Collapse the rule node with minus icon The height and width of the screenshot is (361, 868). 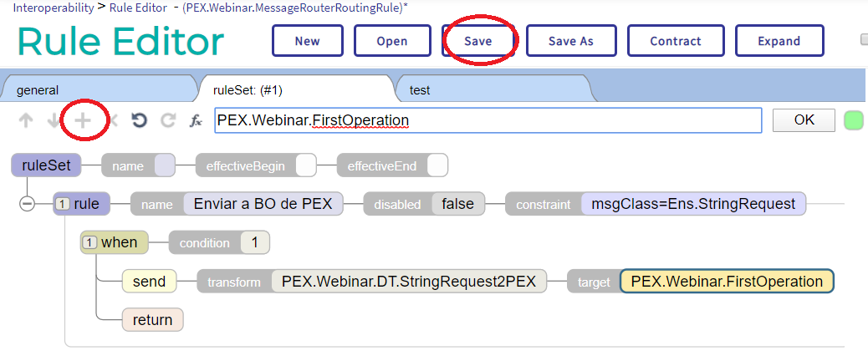click(x=27, y=204)
